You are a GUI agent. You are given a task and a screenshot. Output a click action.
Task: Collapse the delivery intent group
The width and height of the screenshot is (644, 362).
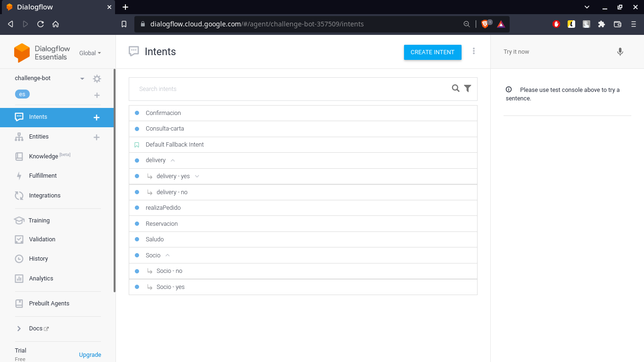pos(173,160)
